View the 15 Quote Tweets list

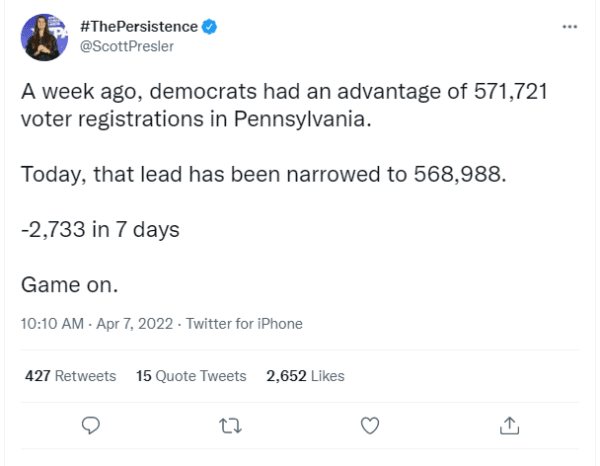191,376
